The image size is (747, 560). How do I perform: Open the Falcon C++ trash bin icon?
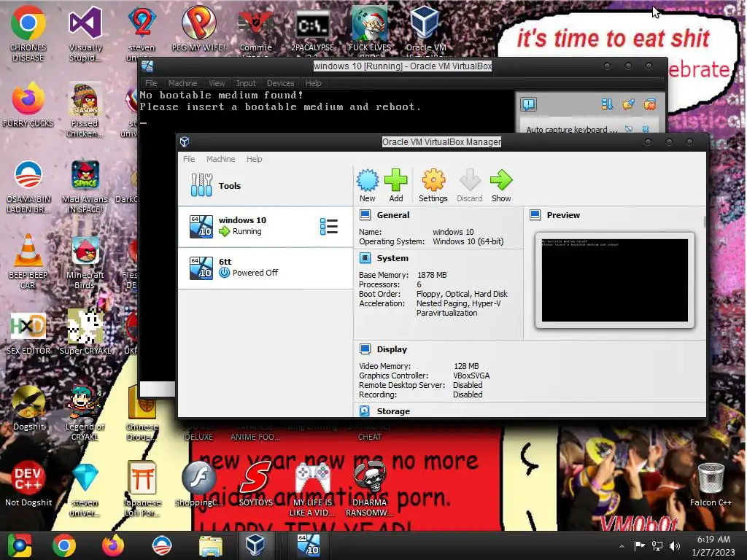(711, 483)
